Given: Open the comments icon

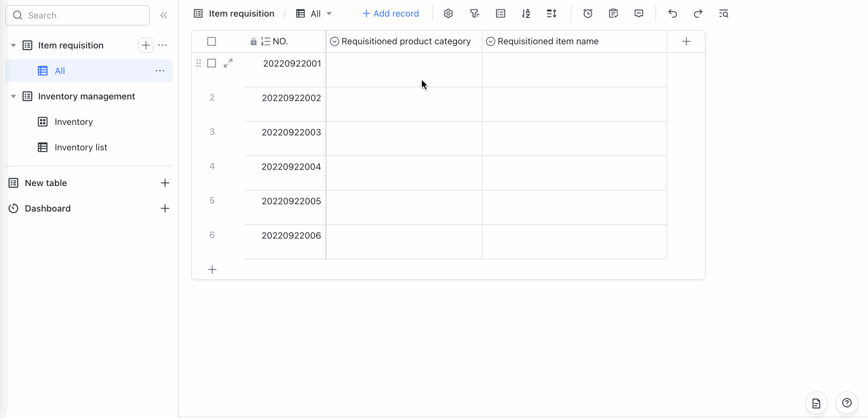Looking at the screenshot, I should pyautogui.click(x=639, y=13).
